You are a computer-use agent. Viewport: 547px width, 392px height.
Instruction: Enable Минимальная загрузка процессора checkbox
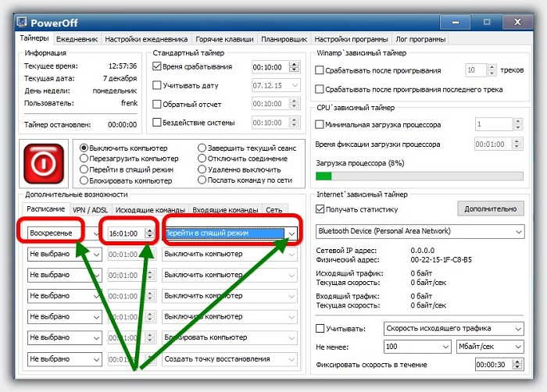[319, 124]
